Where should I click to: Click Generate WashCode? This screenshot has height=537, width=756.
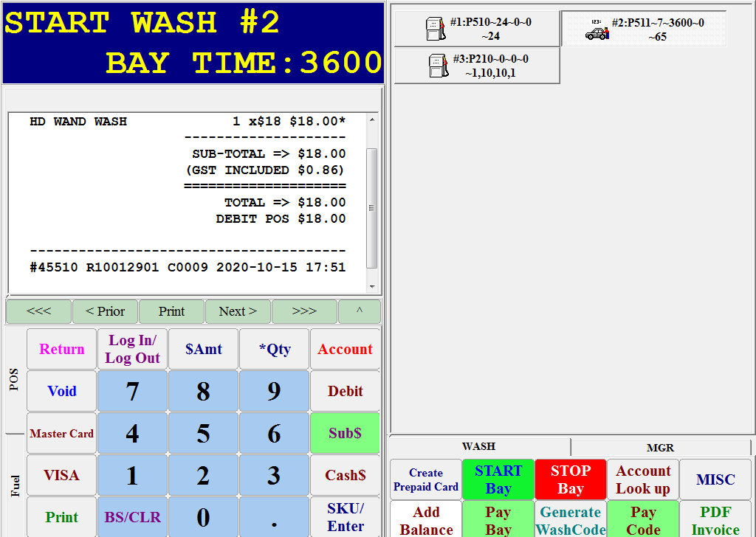pos(570,519)
